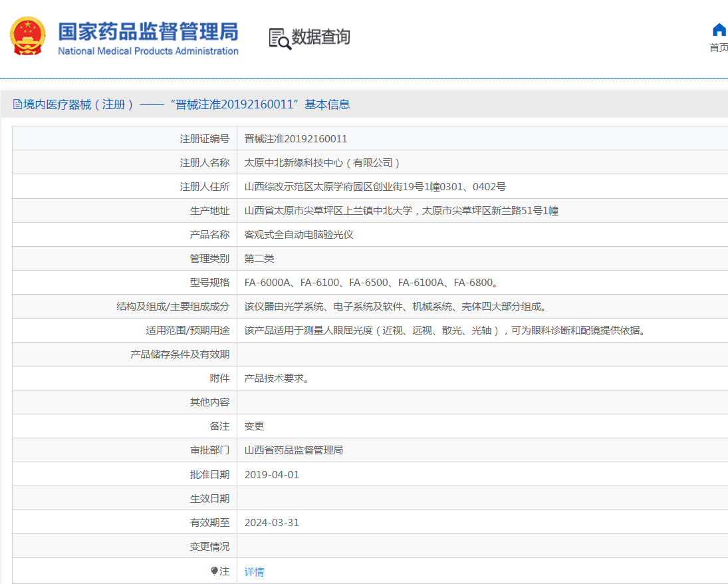
Task: Click National Medical Products Administration subtitle
Action: 148,51
